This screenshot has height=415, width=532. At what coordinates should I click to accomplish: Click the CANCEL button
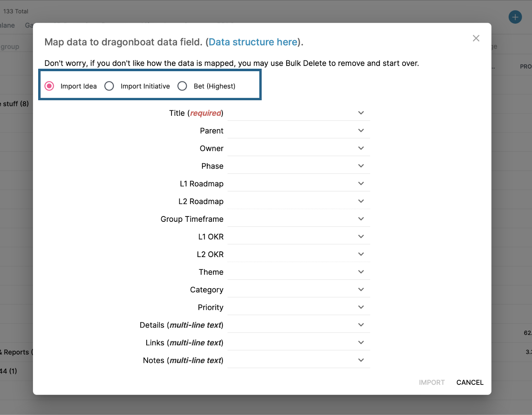pos(470,382)
